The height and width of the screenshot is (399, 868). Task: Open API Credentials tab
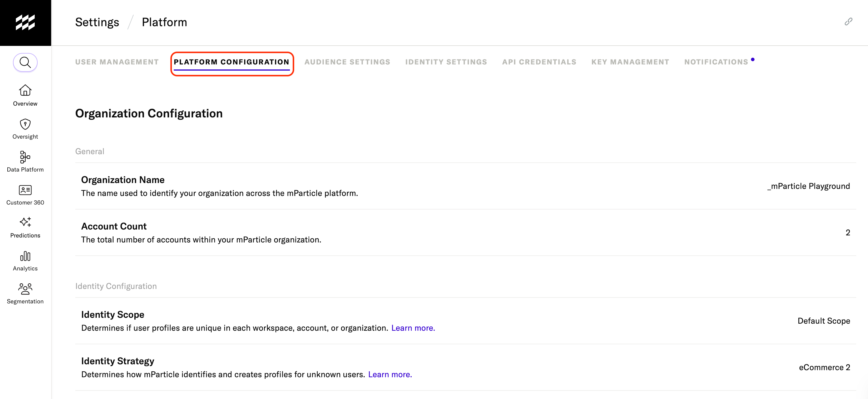pos(539,62)
